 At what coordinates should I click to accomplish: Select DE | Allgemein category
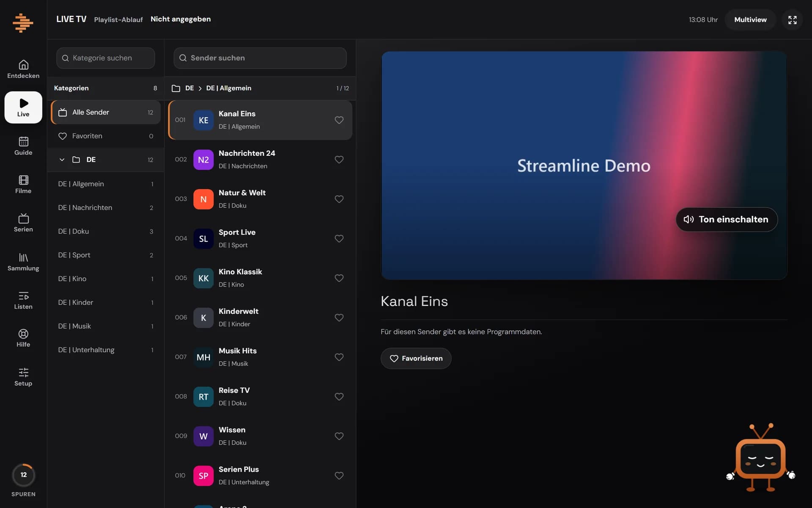coord(106,184)
